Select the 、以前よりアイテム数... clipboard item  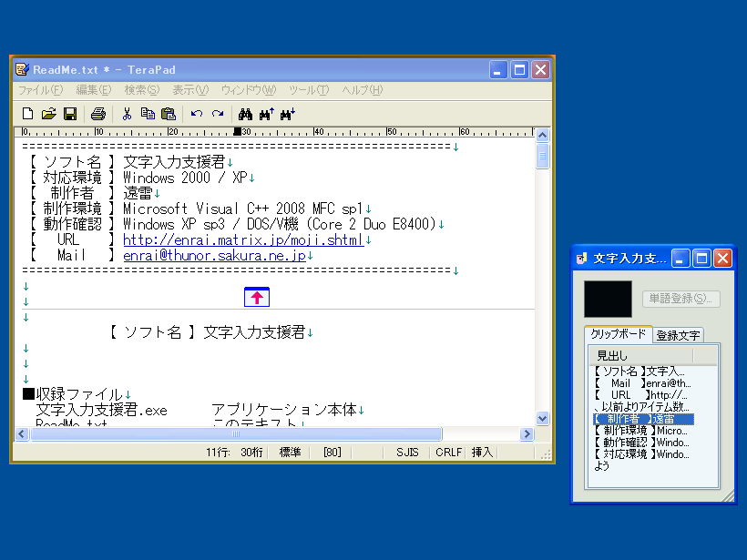[x=641, y=407]
